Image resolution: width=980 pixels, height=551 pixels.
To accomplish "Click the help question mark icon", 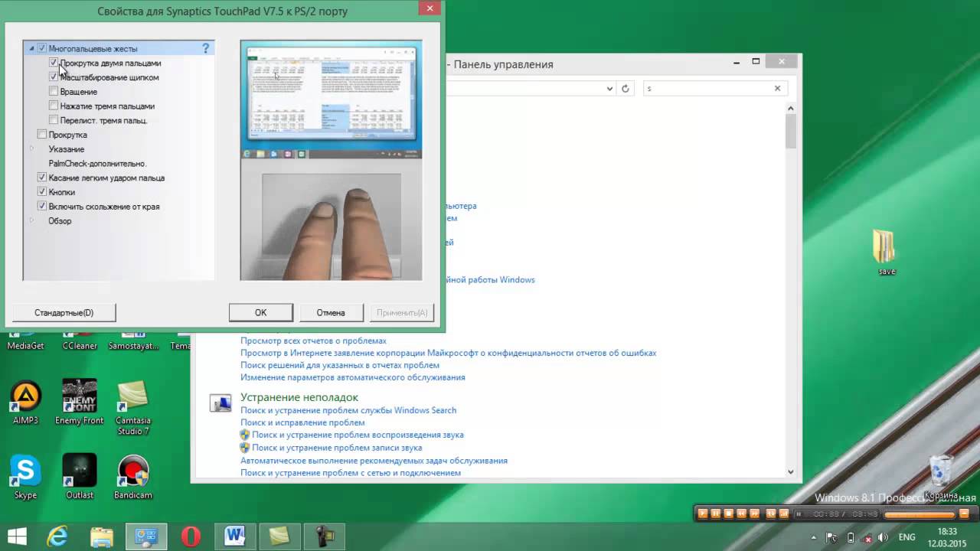I will tap(205, 48).
